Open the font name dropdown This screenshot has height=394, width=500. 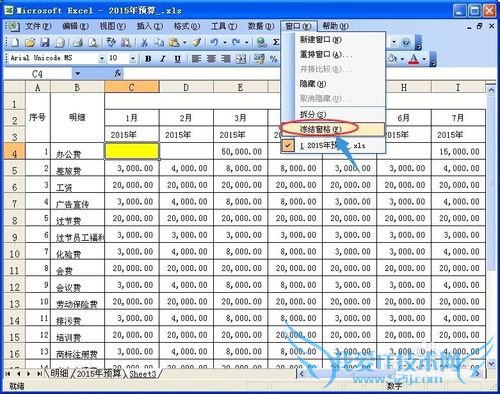(x=102, y=59)
